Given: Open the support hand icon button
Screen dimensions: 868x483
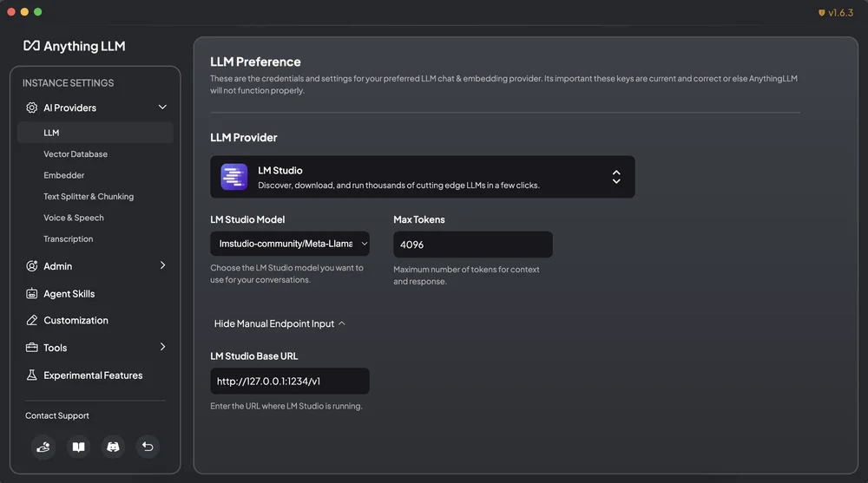Looking at the screenshot, I should tap(43, 447).
